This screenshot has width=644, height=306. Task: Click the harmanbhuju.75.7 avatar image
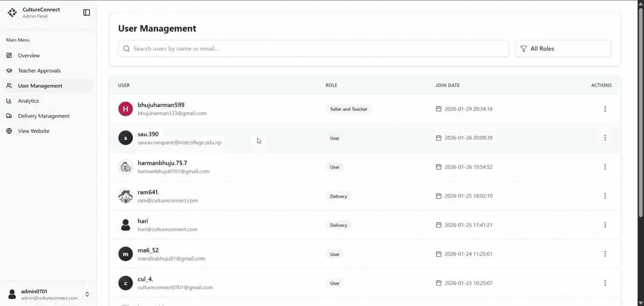pyautogui.click(x=125, y=167)
